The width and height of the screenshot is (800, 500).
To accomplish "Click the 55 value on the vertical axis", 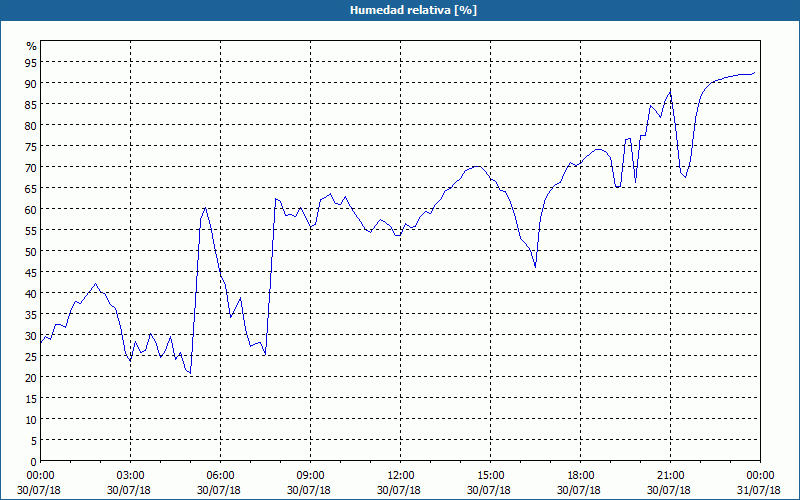I will tap(31, 230).
